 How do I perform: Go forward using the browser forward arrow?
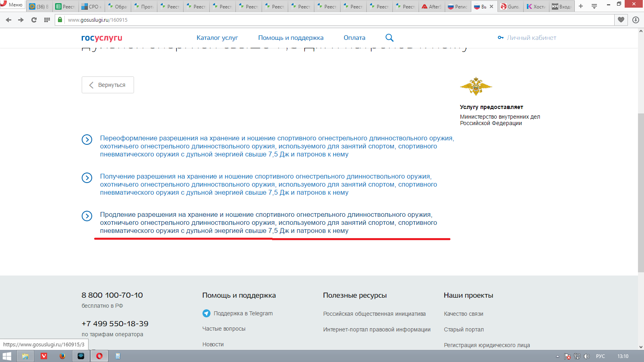coord(21,20)
